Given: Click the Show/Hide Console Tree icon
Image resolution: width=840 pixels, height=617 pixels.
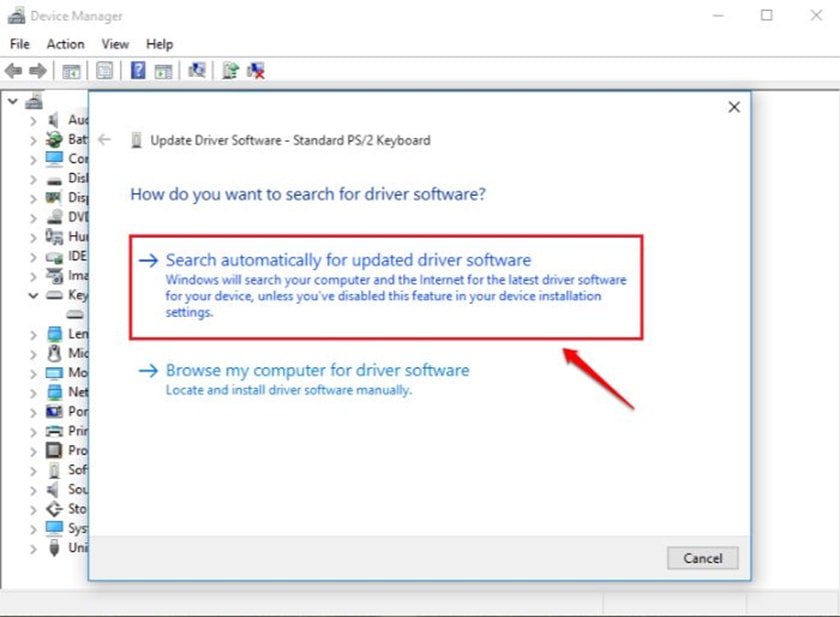Looking at the screenshot, I should [x=71, y=70].
